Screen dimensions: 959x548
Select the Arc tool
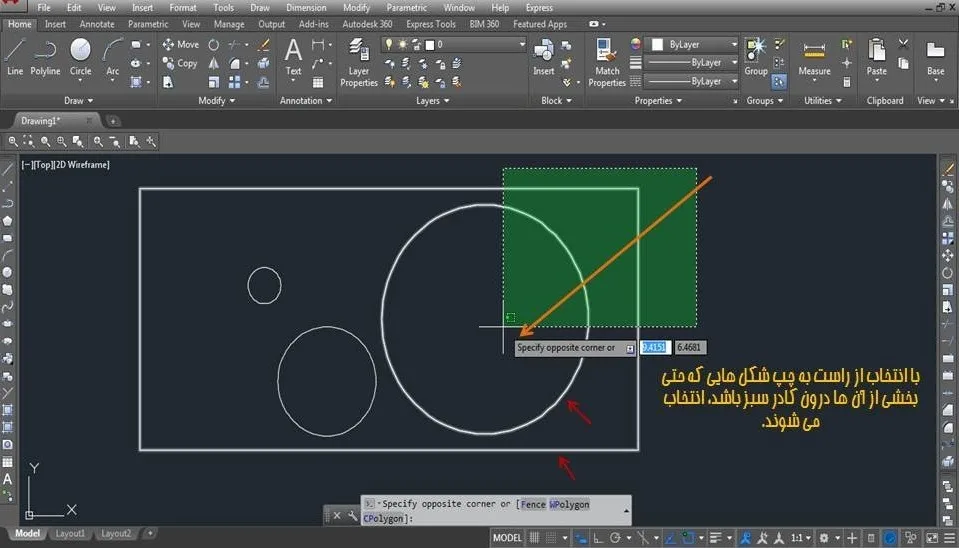[113, 57]
